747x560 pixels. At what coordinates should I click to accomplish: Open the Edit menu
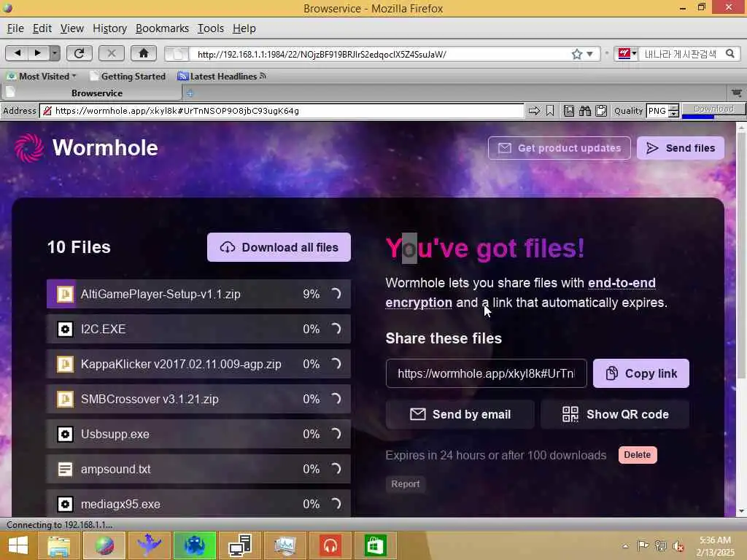(x=42, y=28)
